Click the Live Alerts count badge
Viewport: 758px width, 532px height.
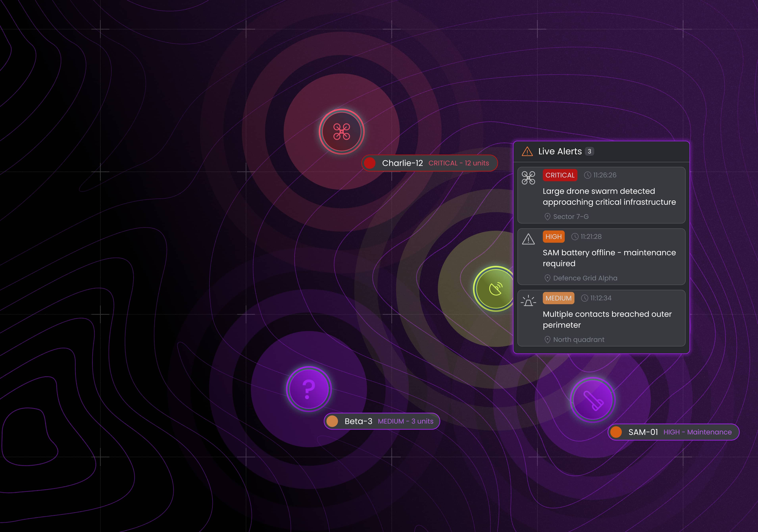[589, 151]
